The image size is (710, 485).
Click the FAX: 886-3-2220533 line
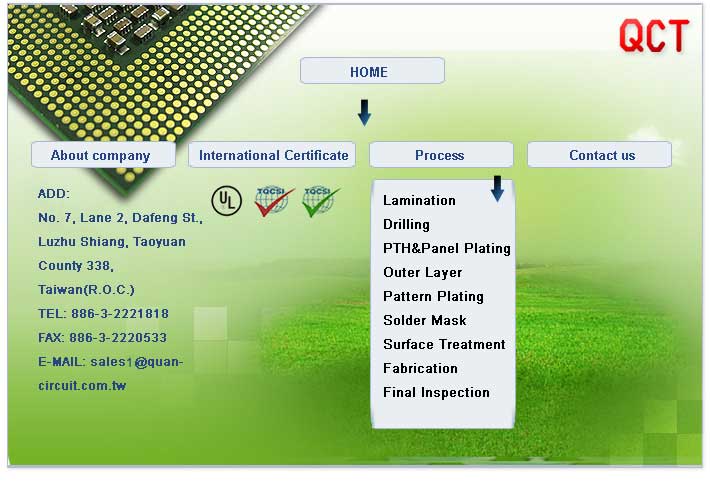102,338
